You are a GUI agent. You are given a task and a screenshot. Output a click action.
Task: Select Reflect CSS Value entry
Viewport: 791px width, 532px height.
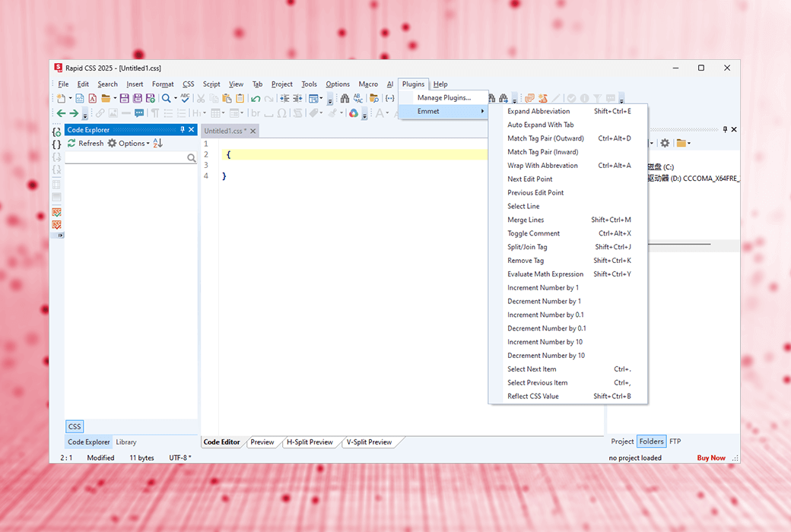click(x=568, y=397)
